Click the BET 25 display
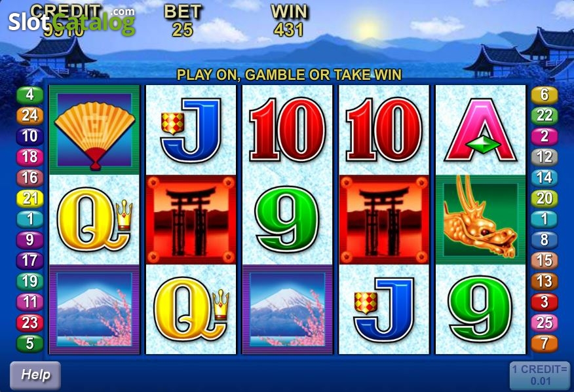This screenshot has width=574, height=392. [183, 21]
